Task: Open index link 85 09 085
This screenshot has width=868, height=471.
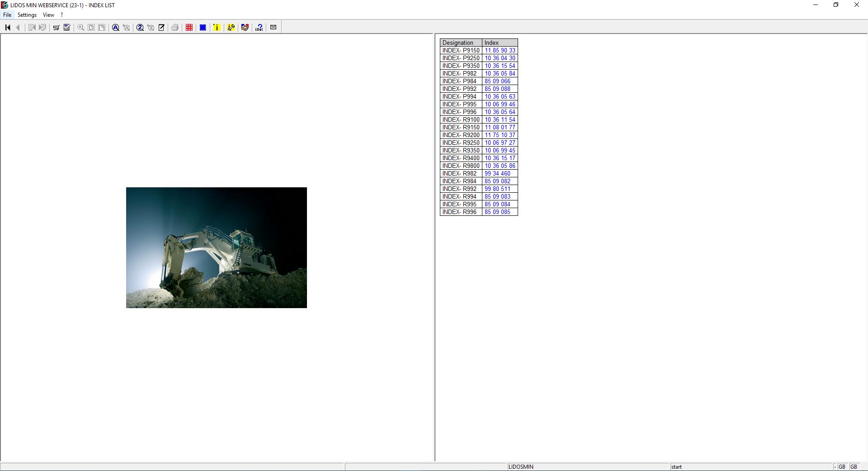Action: tap(497, 212)
